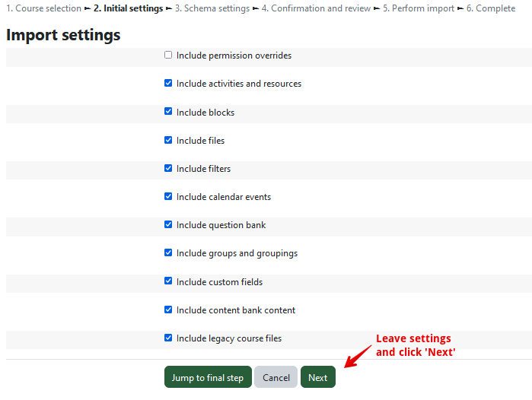The image size is (532, 400).
Task: Toggle the Include custom fields checkbox
Action: [168, 281]
